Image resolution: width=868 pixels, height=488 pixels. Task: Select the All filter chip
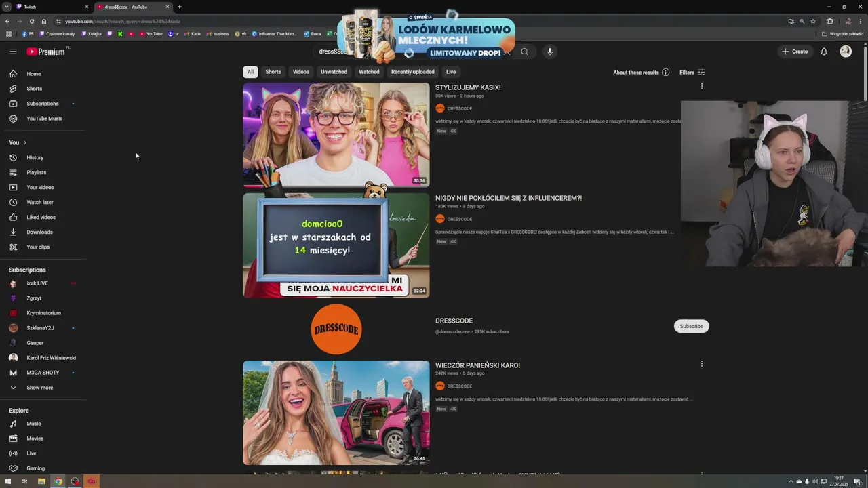(x=250, y=72)
